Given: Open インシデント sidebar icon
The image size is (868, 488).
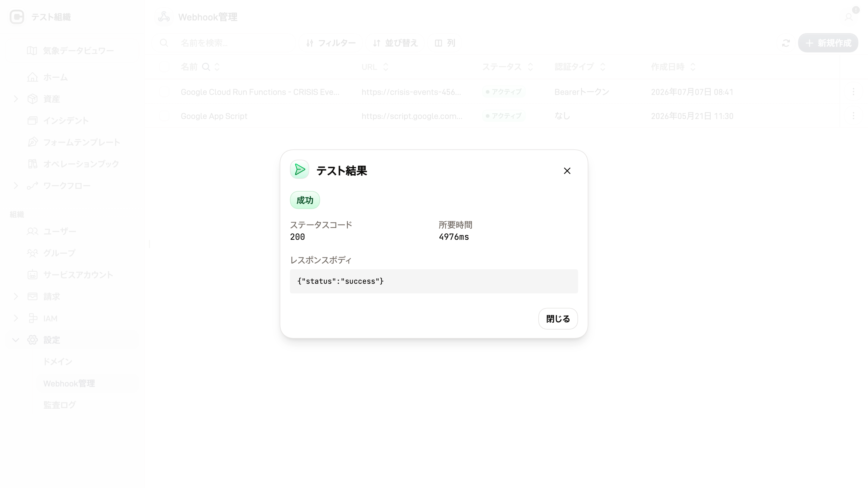Looking at the screenshot, I should coord(32,120).
